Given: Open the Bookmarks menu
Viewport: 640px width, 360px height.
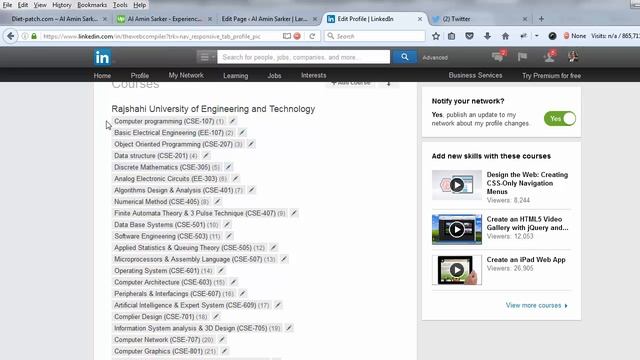Looking at the screenshot, I should point(92,5).
